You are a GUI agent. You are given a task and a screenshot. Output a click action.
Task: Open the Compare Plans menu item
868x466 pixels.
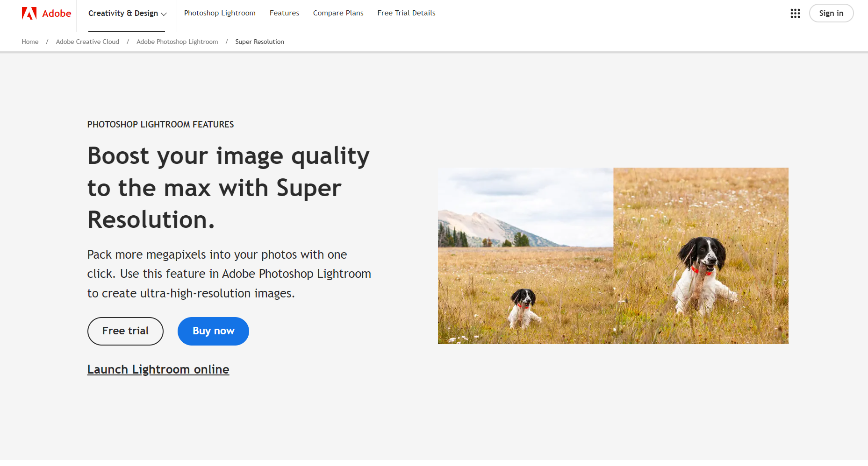(x=338, y=13)
